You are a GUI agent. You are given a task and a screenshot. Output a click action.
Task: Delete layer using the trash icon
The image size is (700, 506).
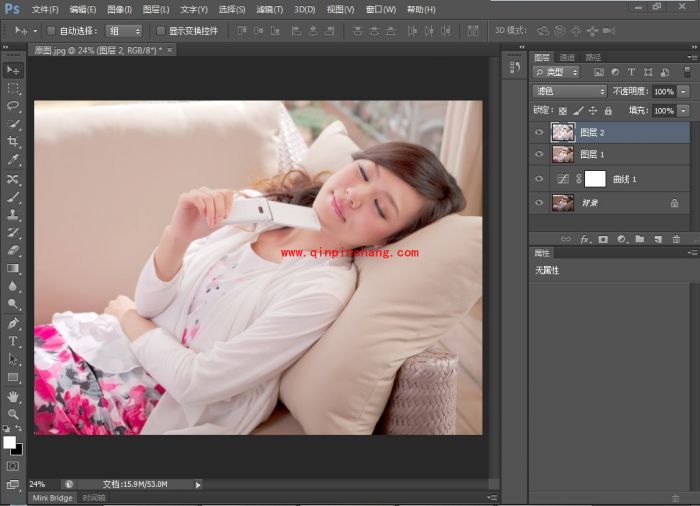pos(676,239)
